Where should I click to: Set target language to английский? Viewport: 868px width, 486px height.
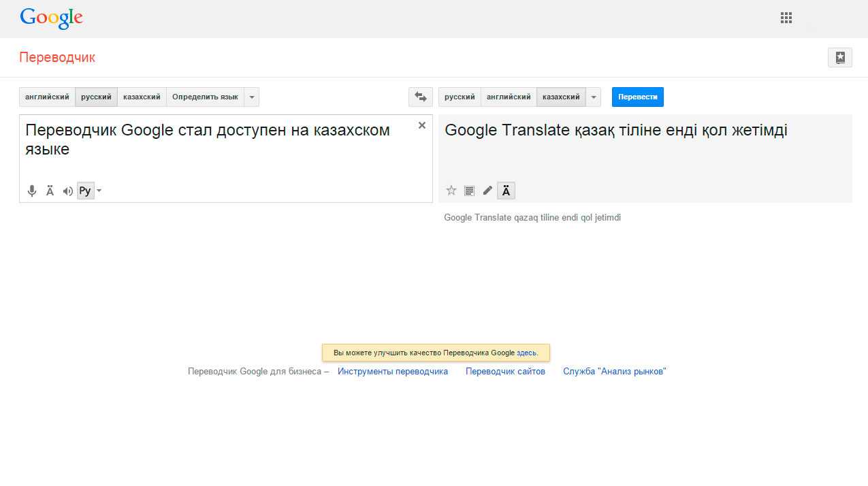509,97
